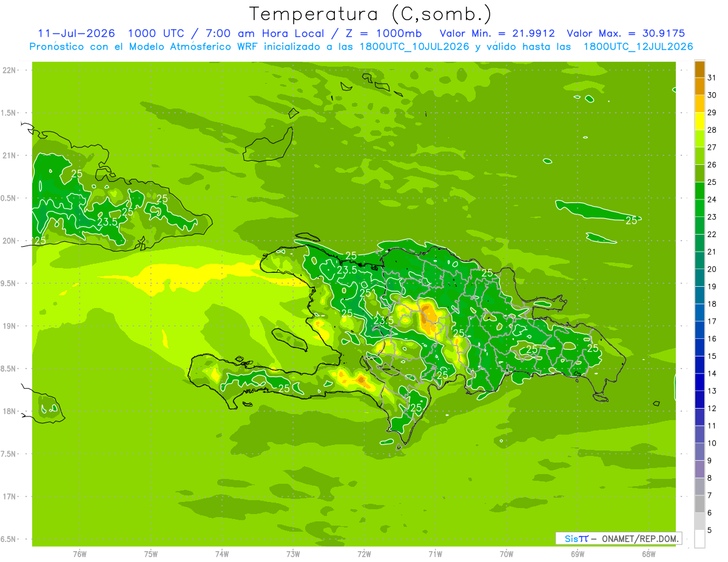Click the legend value "24"
The width and height of the screenshot is (728, 562).
point(712,199)
